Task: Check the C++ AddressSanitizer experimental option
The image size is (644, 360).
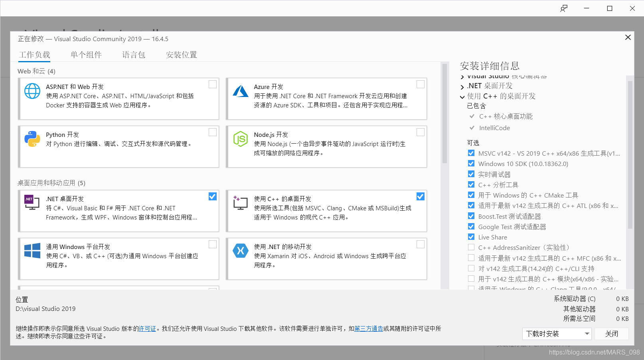Action: tap(471, 247)
